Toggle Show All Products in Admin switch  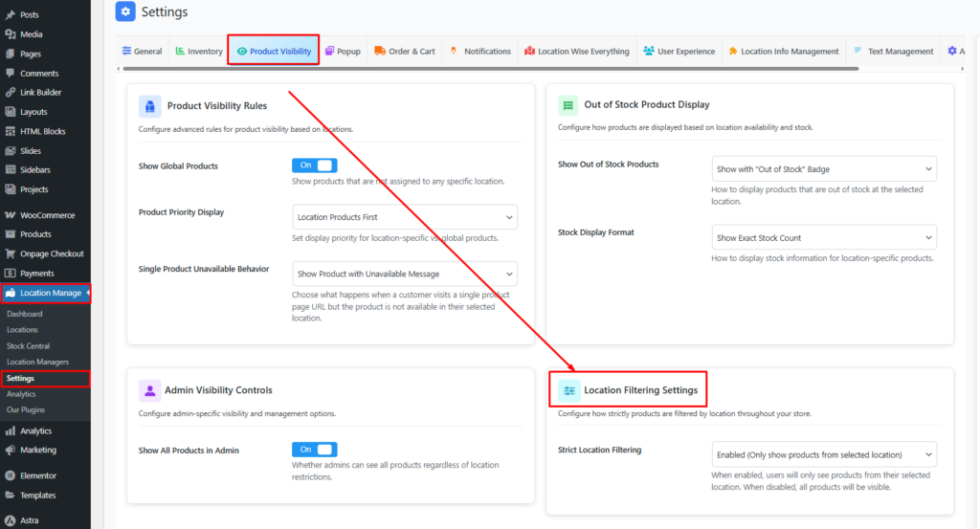pyautogui.click(x=314, y=450)
